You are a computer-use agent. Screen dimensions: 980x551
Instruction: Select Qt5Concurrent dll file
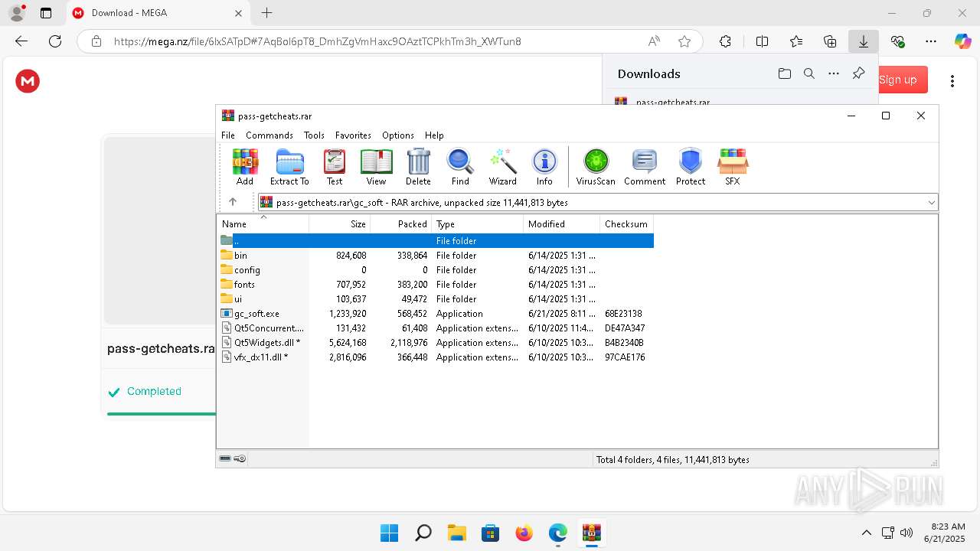click(x=436, y=328)
